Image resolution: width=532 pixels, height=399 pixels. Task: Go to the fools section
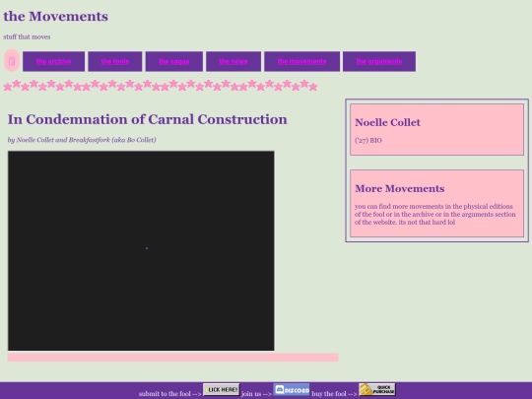coord(115,61)
